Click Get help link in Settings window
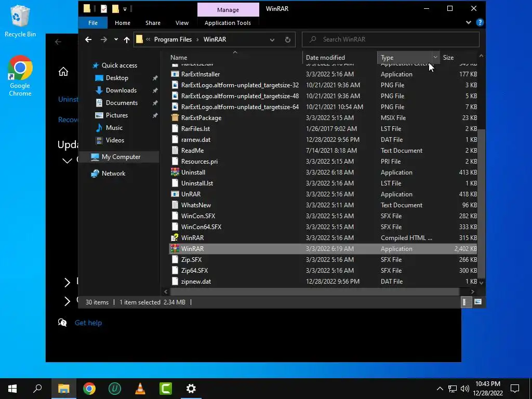This screenshot has height=399, width=532. [x=88, y=323]
